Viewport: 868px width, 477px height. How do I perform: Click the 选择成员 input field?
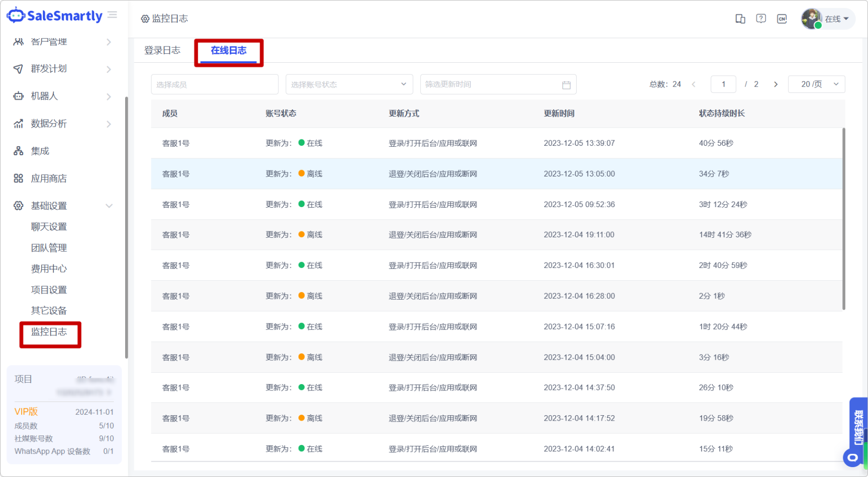pyautogui.click(x=214, y=85)
